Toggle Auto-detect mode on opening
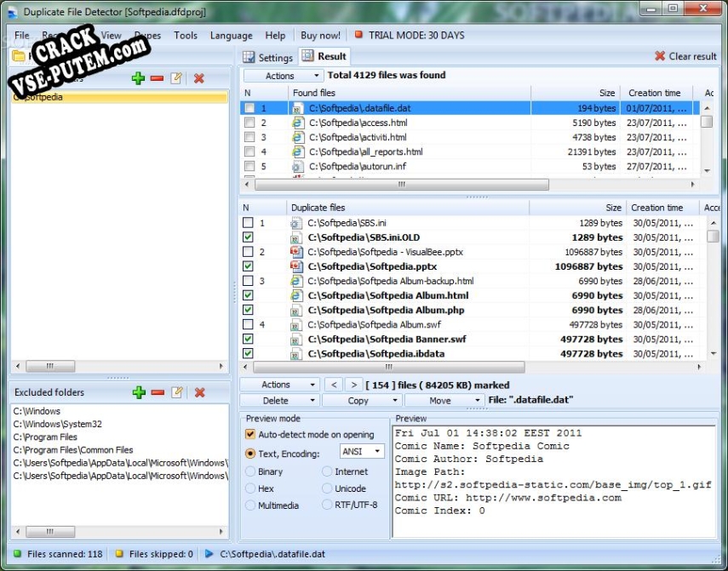 (x=250, y=434)
